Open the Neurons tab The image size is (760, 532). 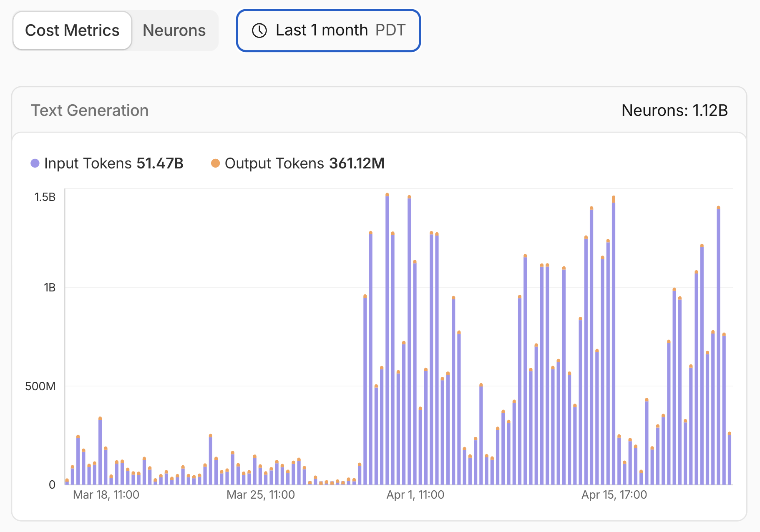click(x=174, y=30)
